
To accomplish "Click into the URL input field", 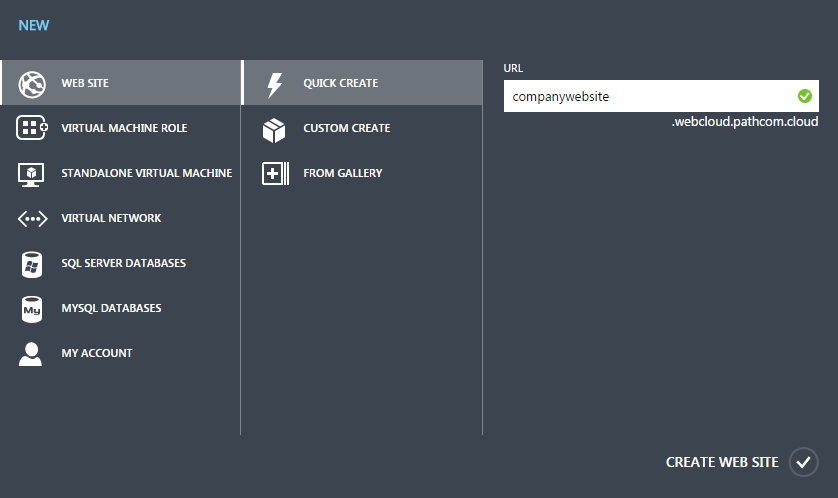I will click(661, 96).
